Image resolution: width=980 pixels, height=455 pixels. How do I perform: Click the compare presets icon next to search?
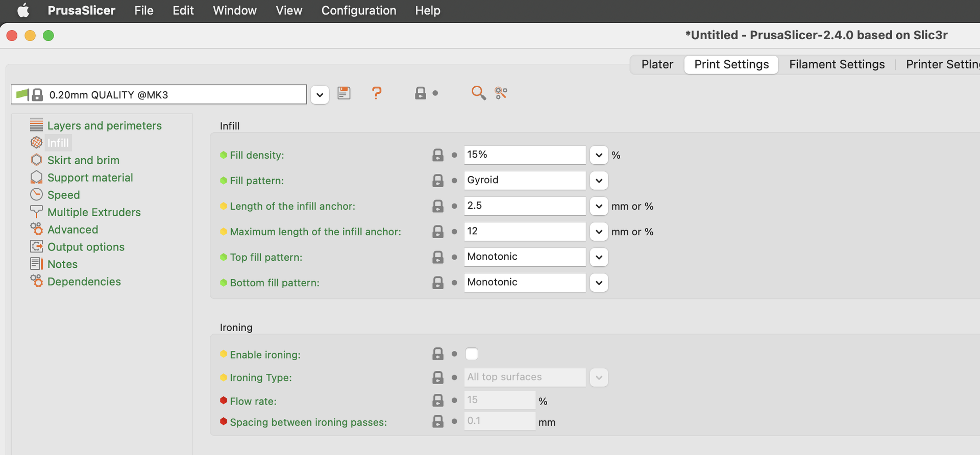pyautogui.click(x=501, y=93)
